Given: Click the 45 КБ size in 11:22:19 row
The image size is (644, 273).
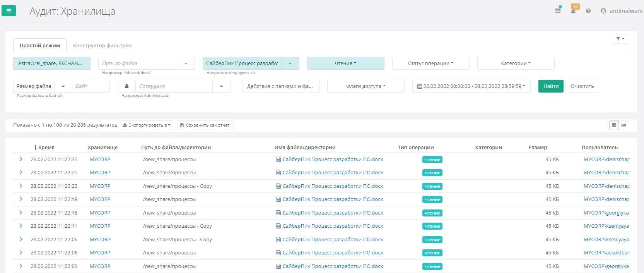Looking at the screenshot, I should [552, 199].
